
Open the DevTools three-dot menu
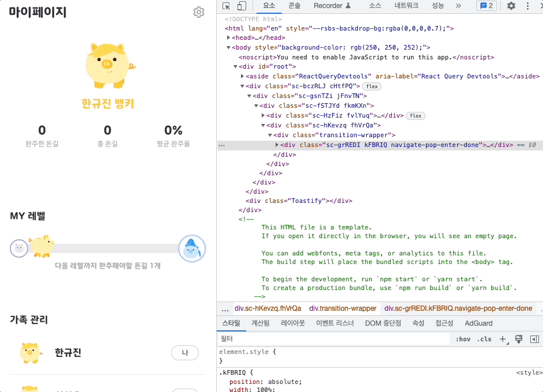527,6
